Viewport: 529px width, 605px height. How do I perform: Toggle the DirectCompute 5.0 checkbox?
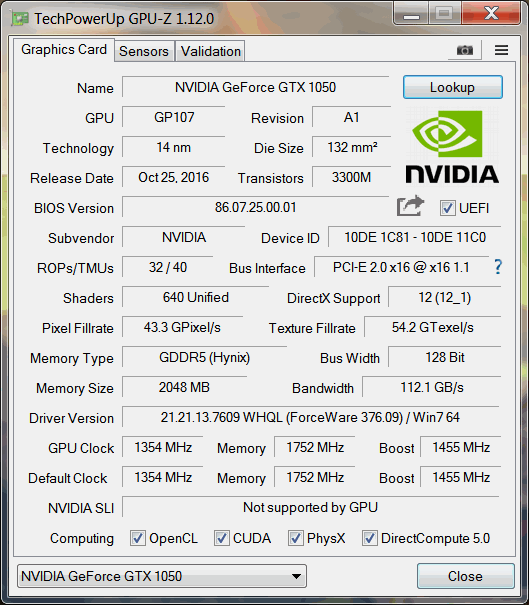click(370, 538)
